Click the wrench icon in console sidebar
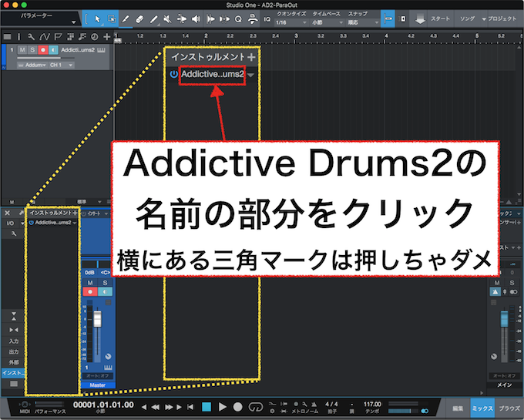 [x=14, y=234]
